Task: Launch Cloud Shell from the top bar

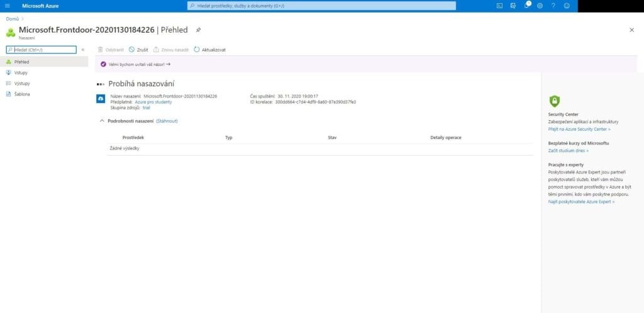Action: tap(499, 6)
